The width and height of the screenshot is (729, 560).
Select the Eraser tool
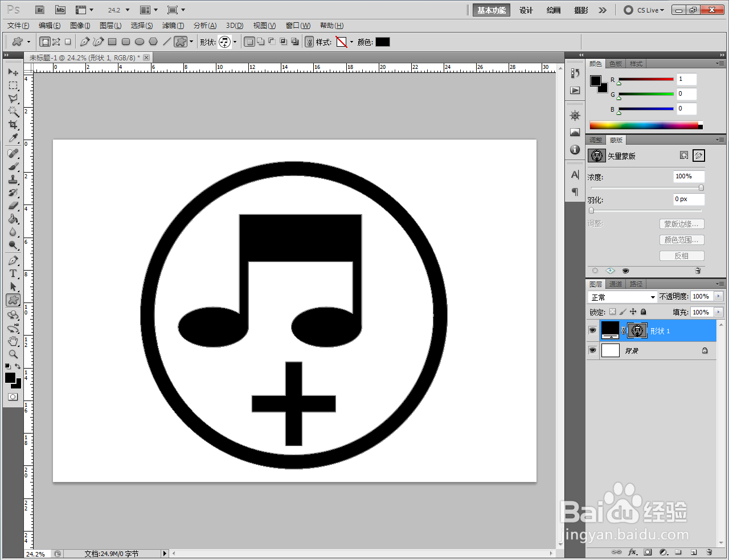click(x=13, y=206)
